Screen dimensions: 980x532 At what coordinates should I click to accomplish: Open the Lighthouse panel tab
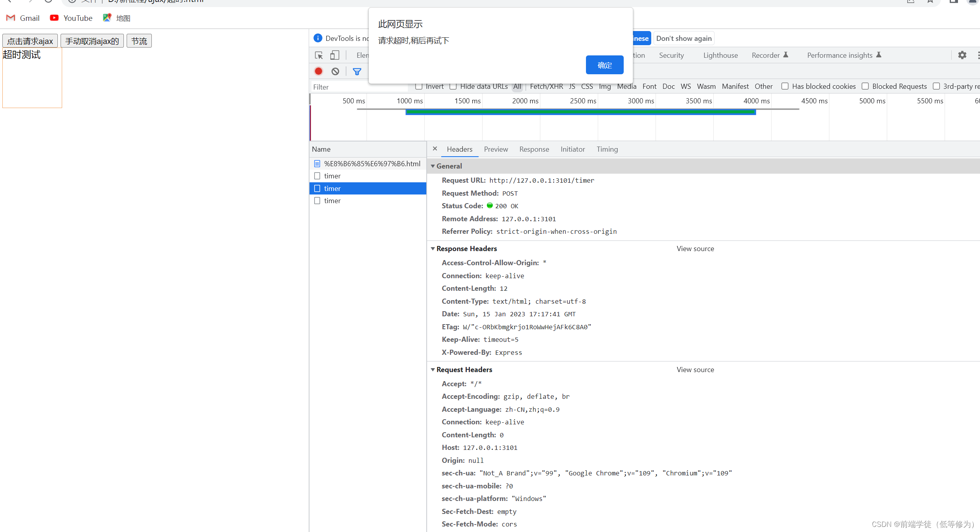[x=720, y=55]
